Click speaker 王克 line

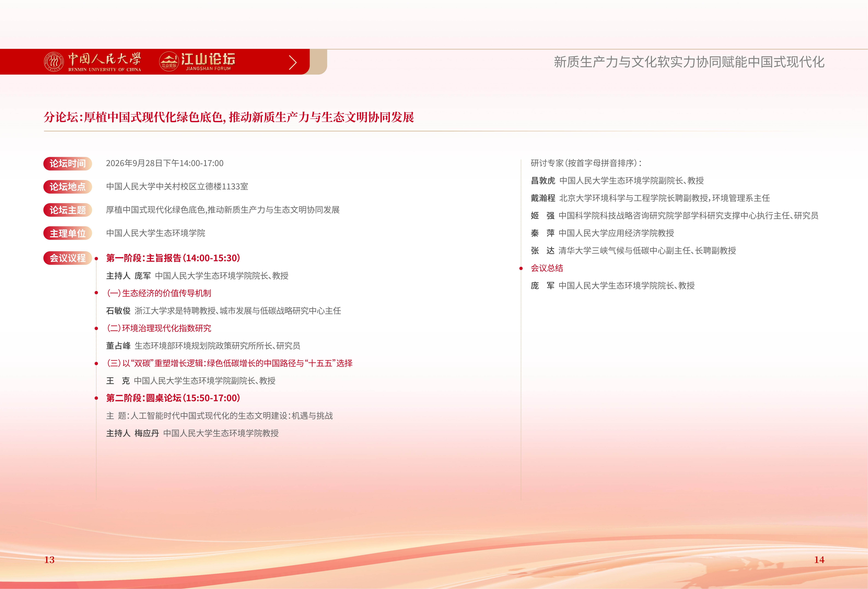coord(191,381)
